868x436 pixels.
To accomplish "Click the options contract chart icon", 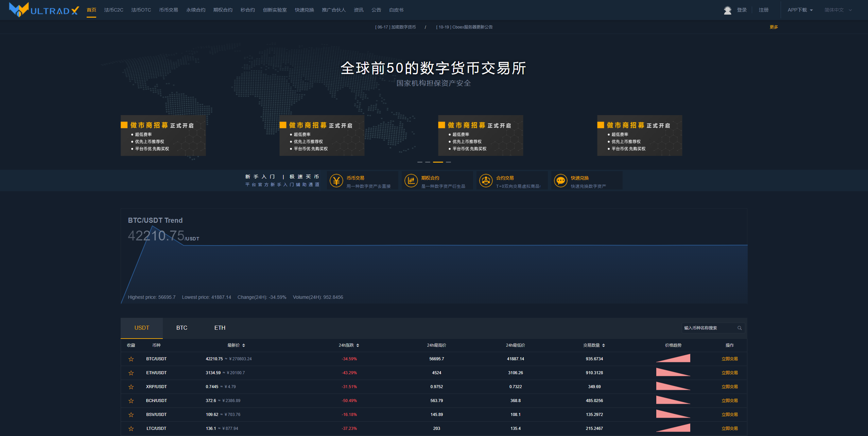I will 411,181.
